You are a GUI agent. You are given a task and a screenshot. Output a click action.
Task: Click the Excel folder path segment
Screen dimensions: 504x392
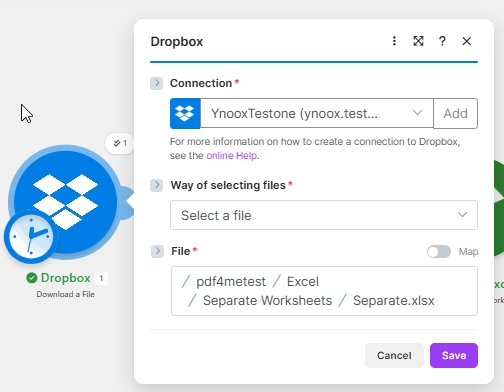tap(303, 282)
